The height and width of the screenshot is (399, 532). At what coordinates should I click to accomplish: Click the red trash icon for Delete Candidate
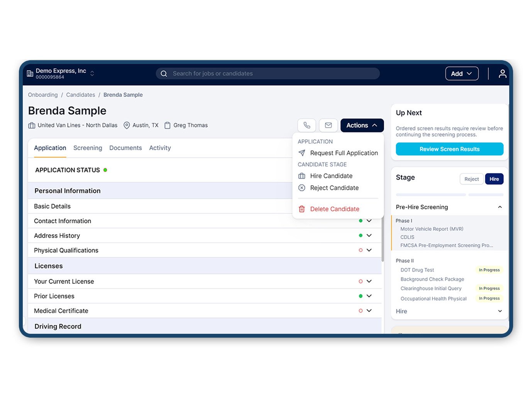[x=302, y=209]
